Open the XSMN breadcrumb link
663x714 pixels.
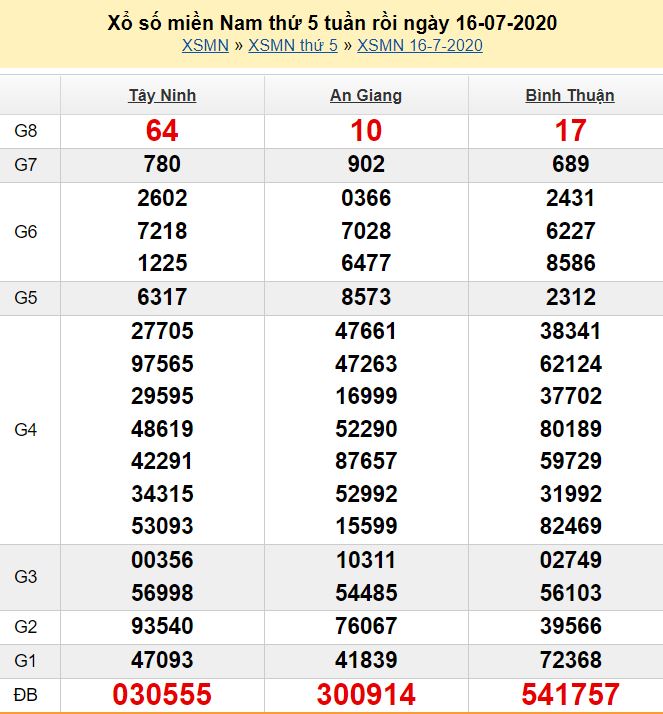tap(205, 46)
